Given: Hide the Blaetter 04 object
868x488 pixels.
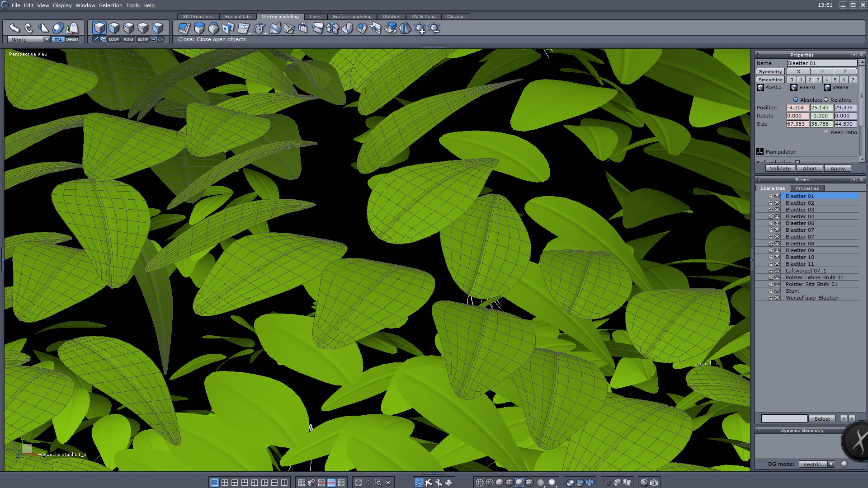Looking at the screenshot, I should click(x=777, y=216).
